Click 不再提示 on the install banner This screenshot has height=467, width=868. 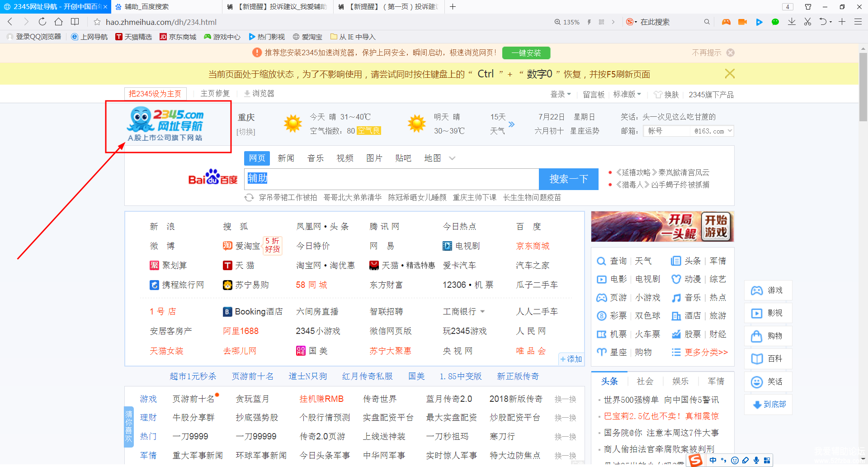(707, 52)
